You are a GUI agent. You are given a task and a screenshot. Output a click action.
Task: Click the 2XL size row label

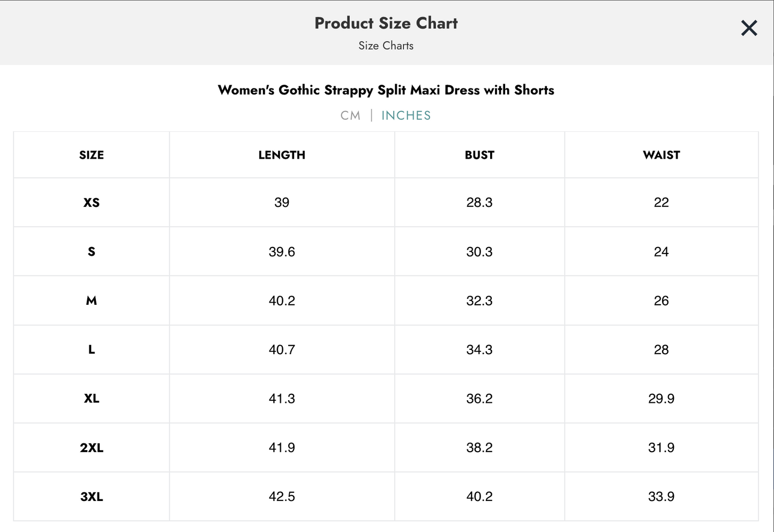point(91,447)
